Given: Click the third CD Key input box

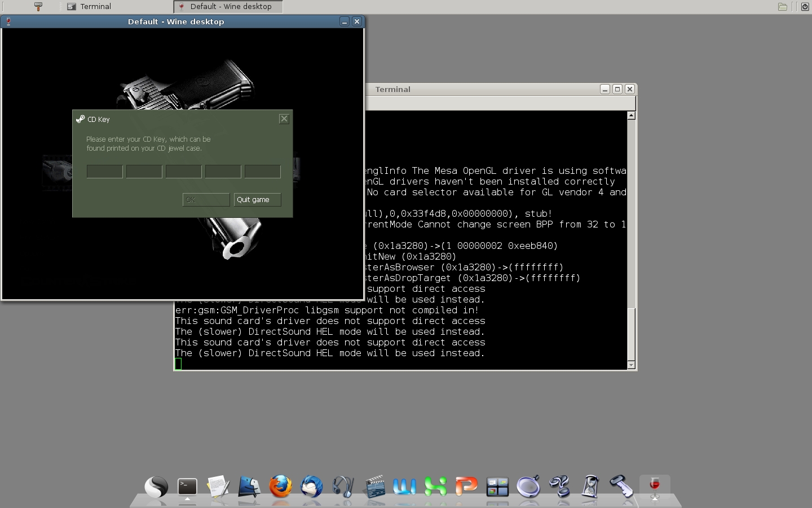Looking at the screenshot, I should (184, 172).
